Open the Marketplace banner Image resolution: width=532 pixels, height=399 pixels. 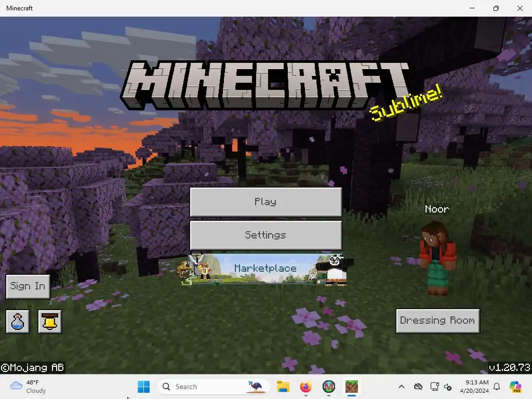click(265, 269)
